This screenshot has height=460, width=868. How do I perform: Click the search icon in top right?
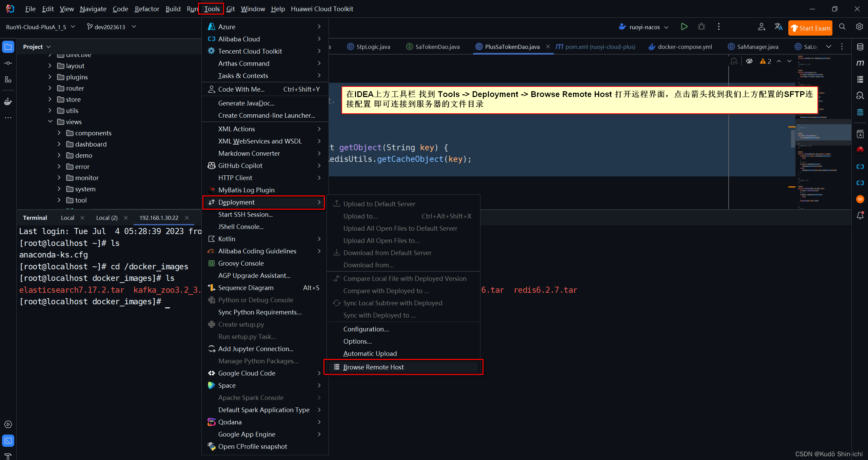(842, 27)
